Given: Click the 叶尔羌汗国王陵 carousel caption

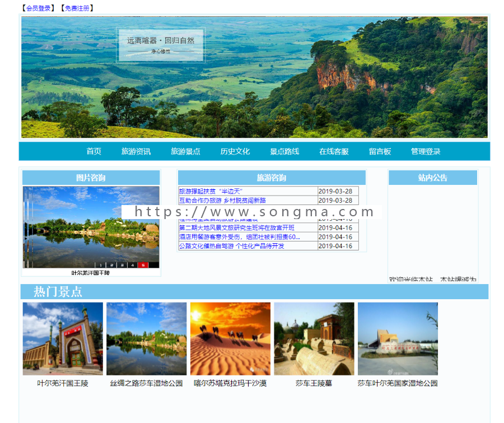Looking at the screenshot, I should (91, 273).
